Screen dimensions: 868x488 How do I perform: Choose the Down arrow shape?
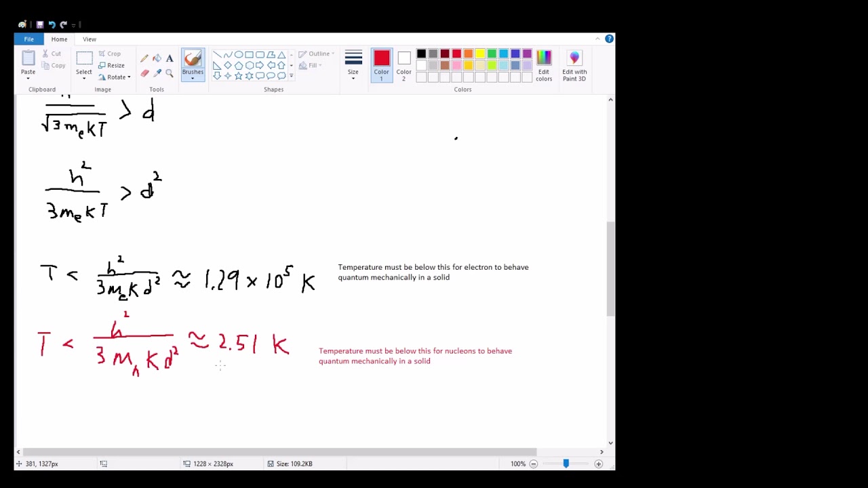pyautogui.click(x=217, y=76)
